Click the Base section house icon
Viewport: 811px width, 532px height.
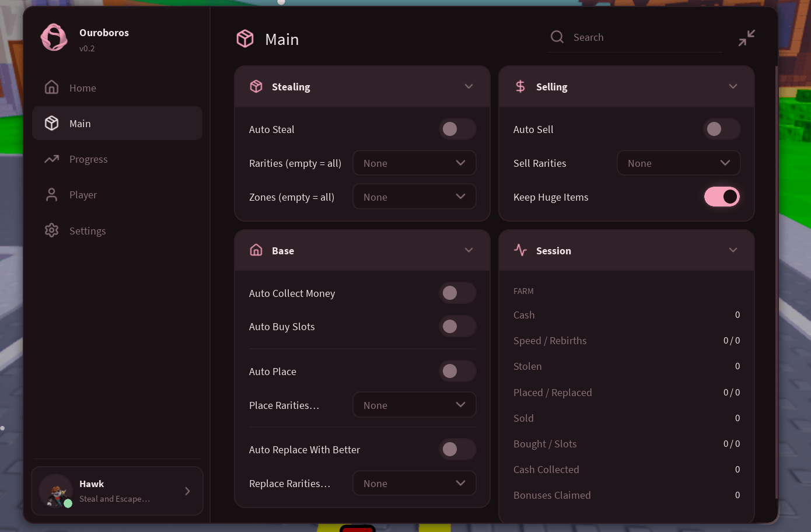point(256,250)
